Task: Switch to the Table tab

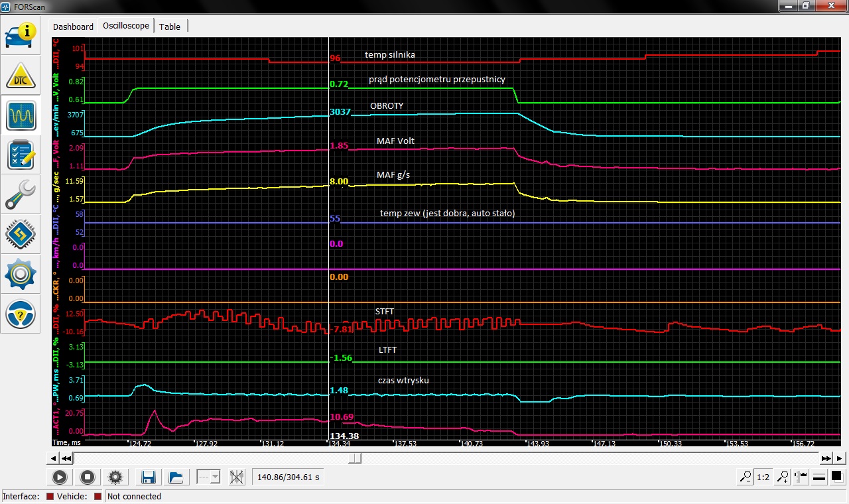Action: (170, 27)
